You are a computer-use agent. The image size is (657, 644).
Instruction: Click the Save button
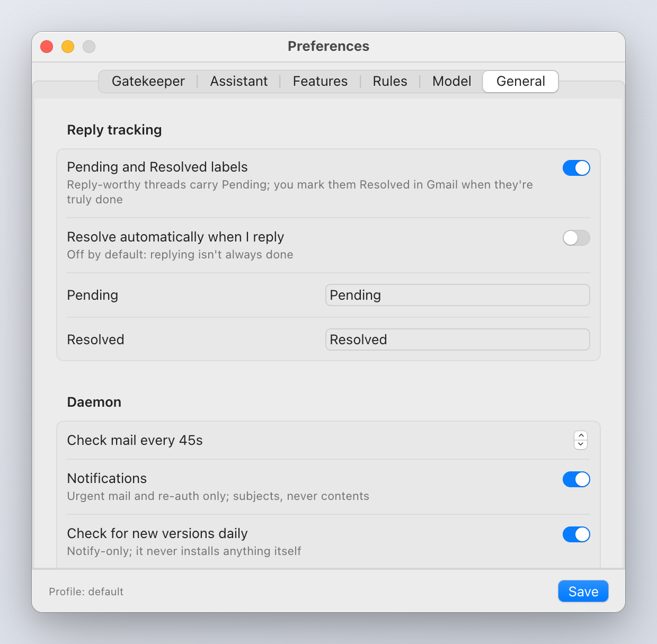[583, 592]
